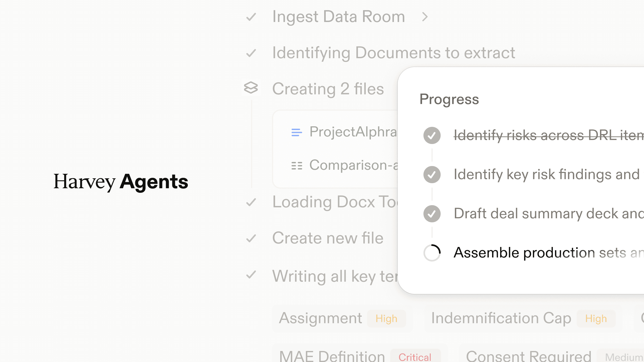The height and width of the screenshot is (362, 644).
Task: Click the grid icon next to Comparison file
Action: click(297, 165)
